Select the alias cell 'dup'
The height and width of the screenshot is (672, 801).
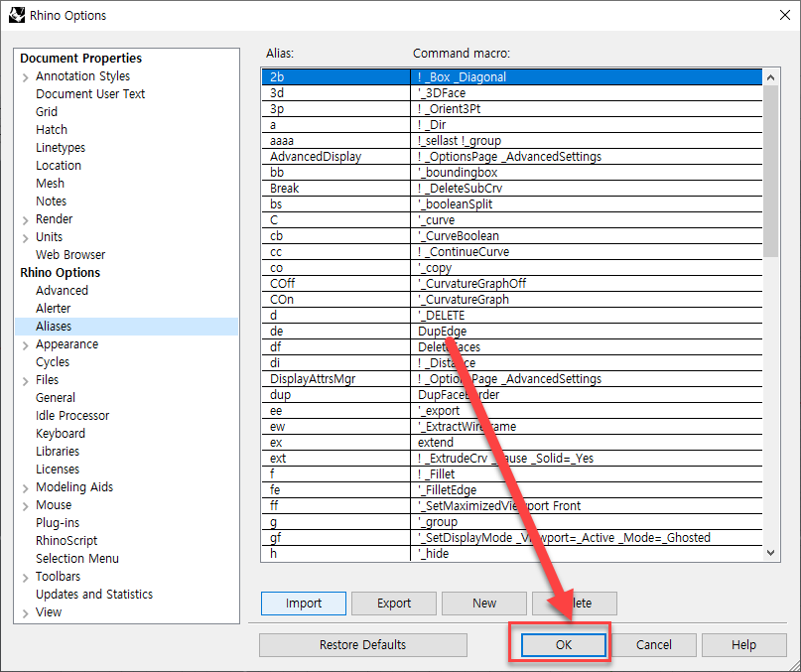(x=336, y=394)
